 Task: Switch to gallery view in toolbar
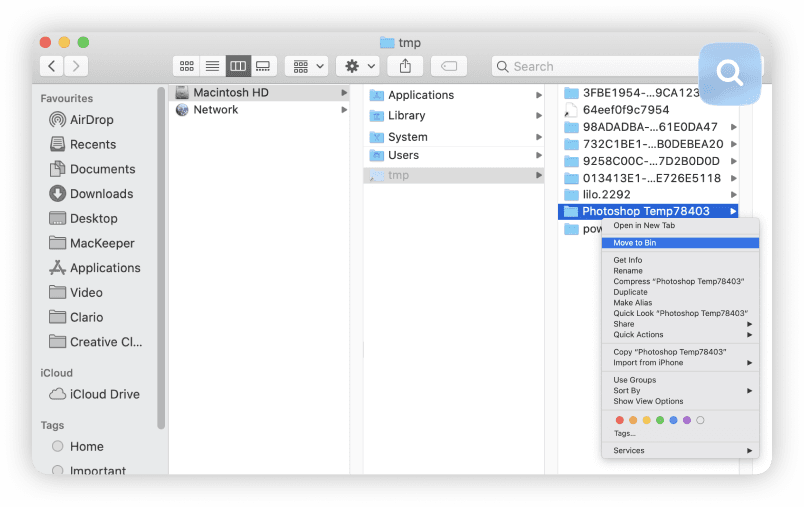point(264,66)
